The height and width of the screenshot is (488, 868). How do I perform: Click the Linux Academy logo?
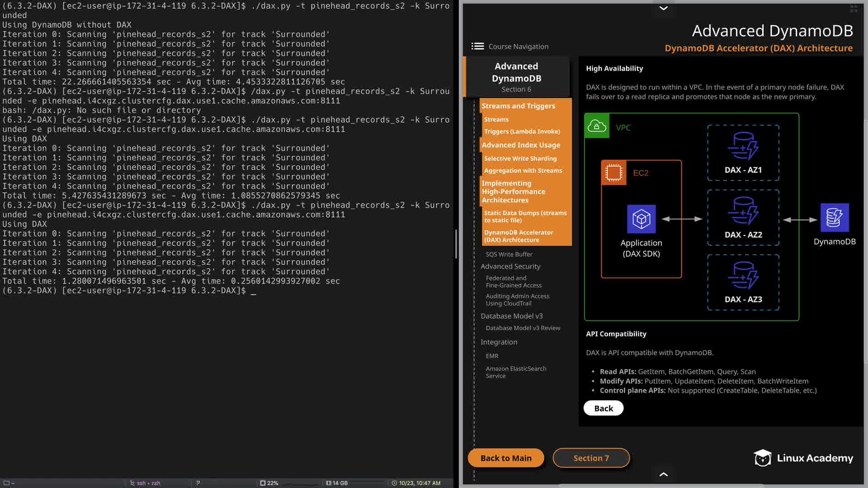tap(803, 458)
